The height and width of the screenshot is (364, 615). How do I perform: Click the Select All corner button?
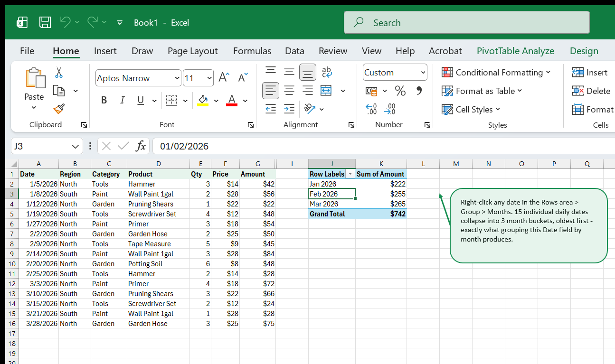coord(12,164)
